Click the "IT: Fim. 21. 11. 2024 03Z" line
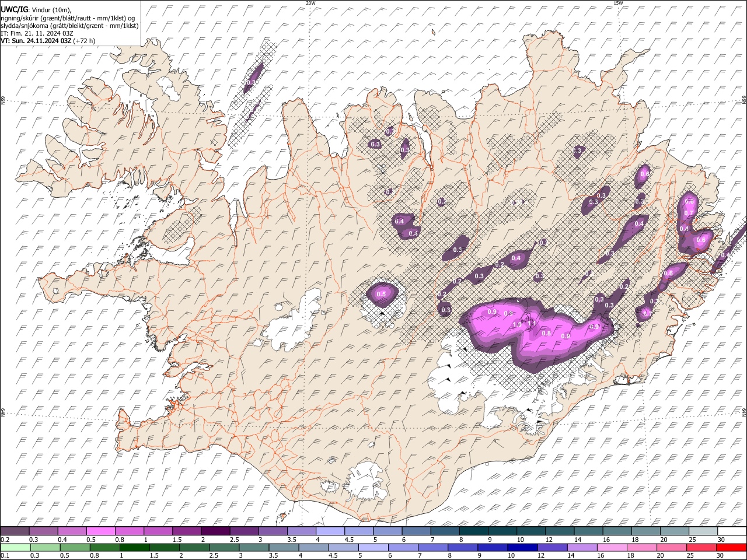747x560 pixels. point(36,33)
